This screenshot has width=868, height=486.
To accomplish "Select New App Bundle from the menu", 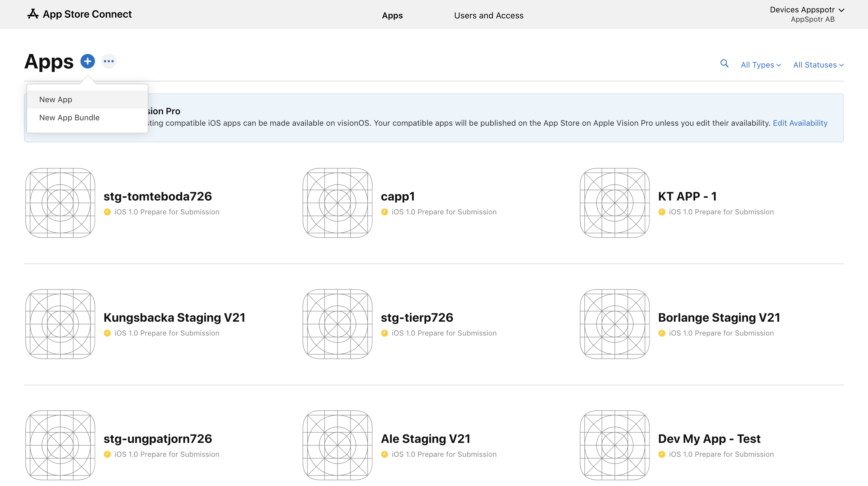I will [87, 118].
